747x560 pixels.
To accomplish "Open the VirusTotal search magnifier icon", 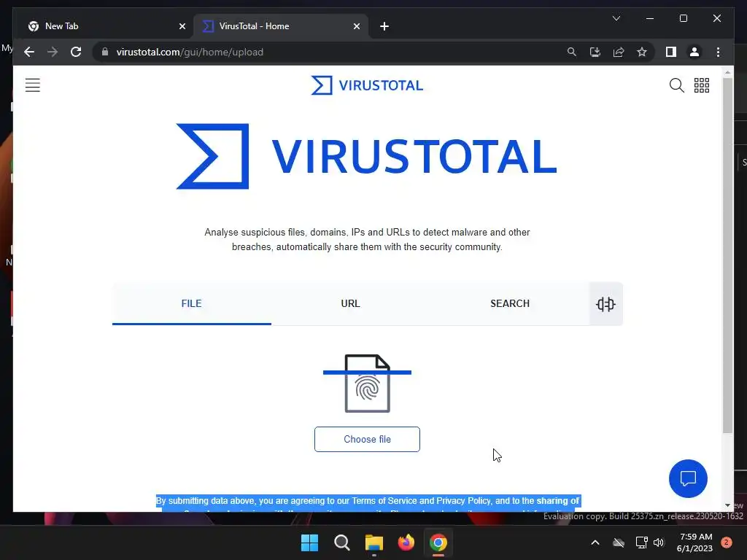I will point(676,85).
